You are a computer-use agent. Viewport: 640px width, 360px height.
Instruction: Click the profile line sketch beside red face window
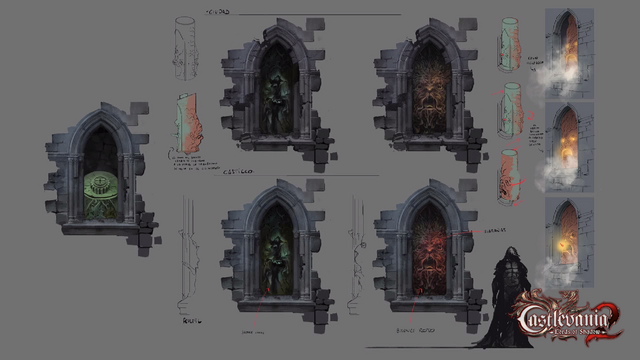[x=356, y=255]
